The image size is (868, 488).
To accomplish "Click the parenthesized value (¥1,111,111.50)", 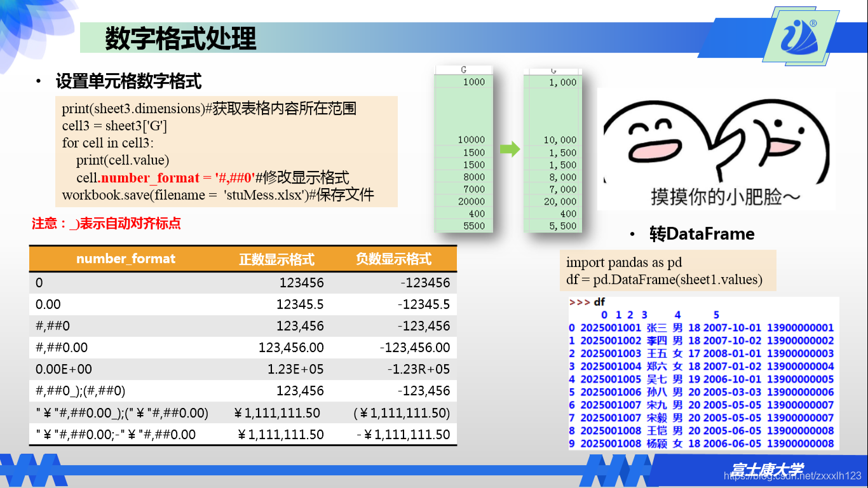I will [402, 413].
